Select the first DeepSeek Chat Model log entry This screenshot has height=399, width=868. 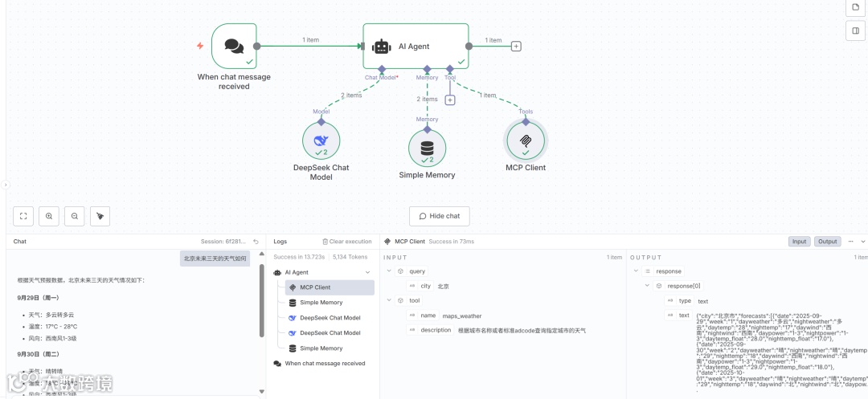[x=330, y=318]
